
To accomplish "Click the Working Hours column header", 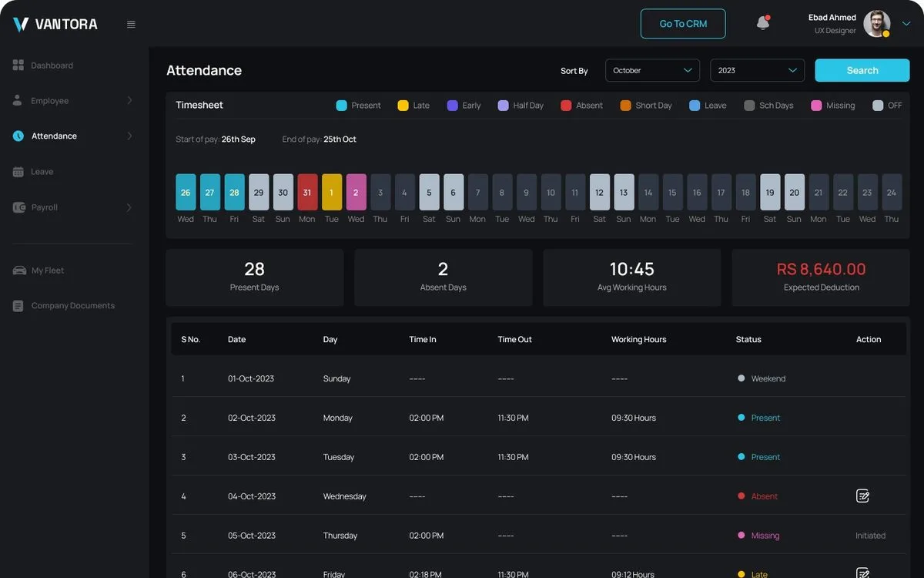I will [x=639, y=340].
